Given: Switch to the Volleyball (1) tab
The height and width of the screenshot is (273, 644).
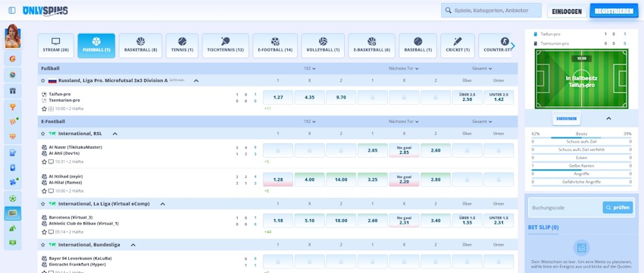Looking at the screenshot, I should click(x=323, y=45).
